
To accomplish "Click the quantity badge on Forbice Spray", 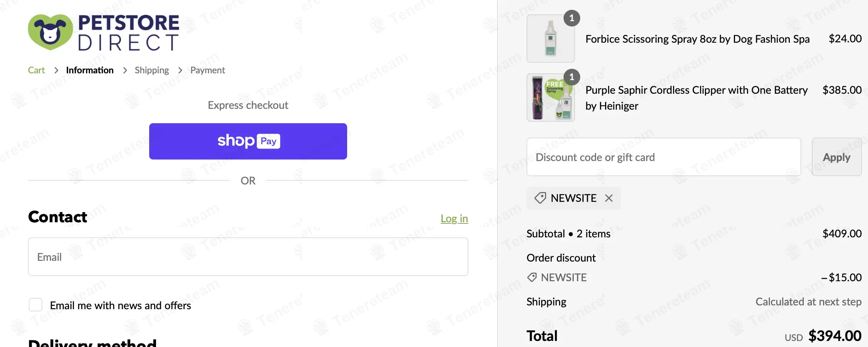I will point(571,18).
